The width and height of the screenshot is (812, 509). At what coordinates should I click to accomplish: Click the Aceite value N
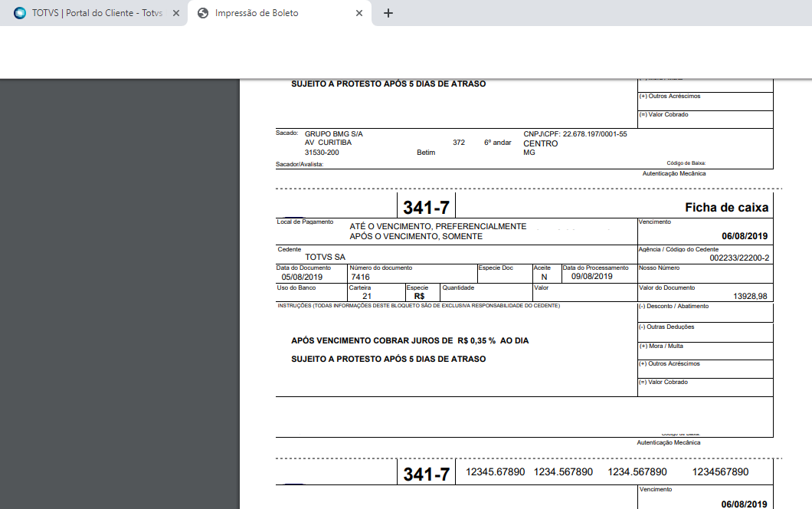click(x=544, y=277)
